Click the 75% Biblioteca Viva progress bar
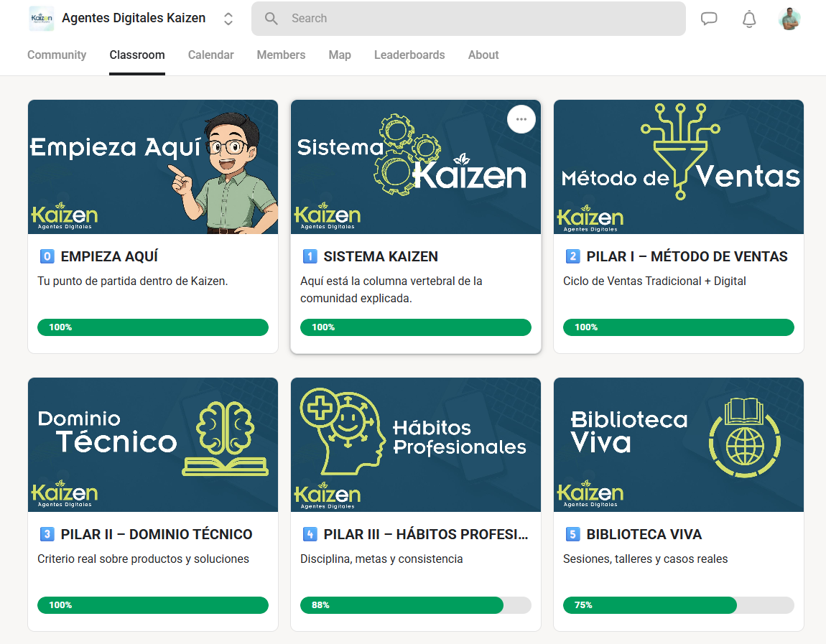 coord(679,605)
